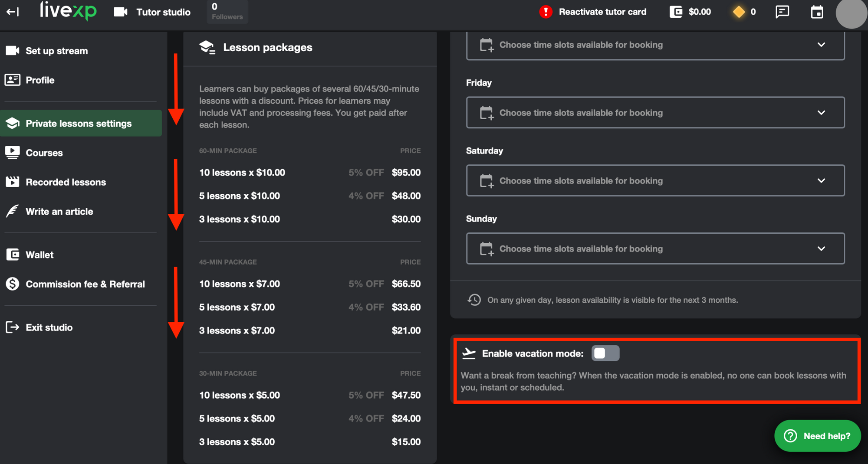868x464 pixels.
Task: Open Commission fee & Referral page
Action: tap(85, 284)
